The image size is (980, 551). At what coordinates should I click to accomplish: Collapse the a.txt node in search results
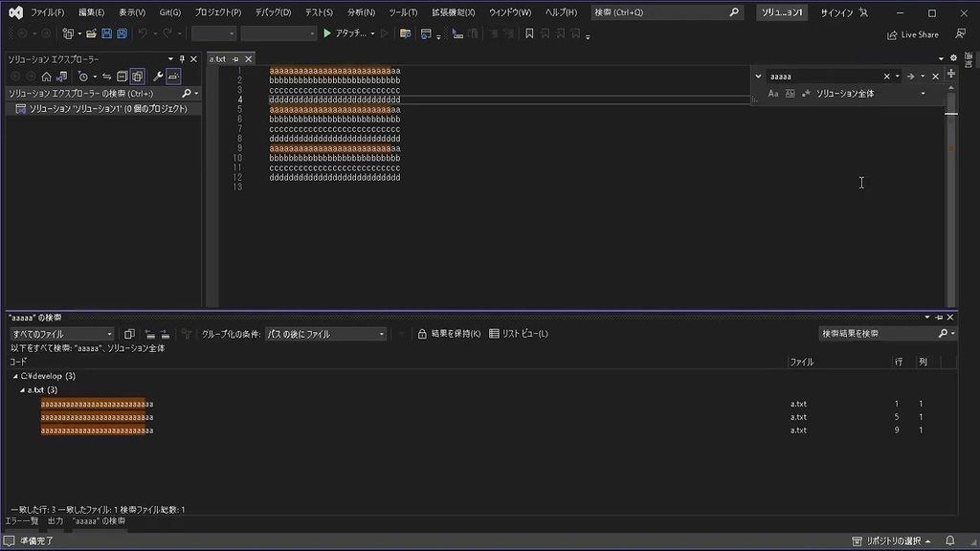pyautogui.click(x=22, y=389)
